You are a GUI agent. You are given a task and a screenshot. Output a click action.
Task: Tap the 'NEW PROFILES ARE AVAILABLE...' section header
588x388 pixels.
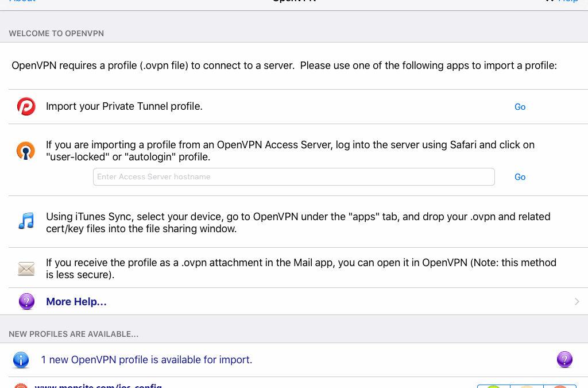click(x=73, y=335)
